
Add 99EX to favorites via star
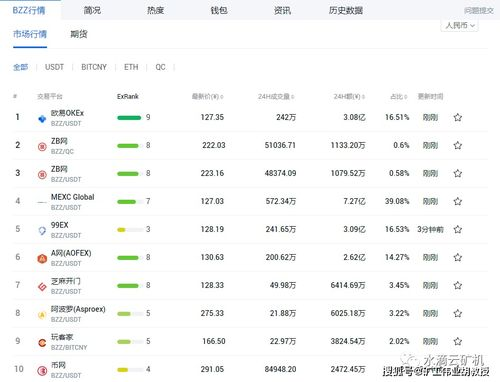pyautogui.click(x=458, y=229)
